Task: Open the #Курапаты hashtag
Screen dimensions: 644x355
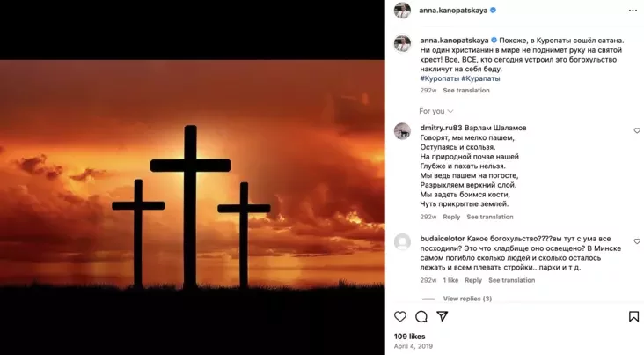Action: coord(480,78)
